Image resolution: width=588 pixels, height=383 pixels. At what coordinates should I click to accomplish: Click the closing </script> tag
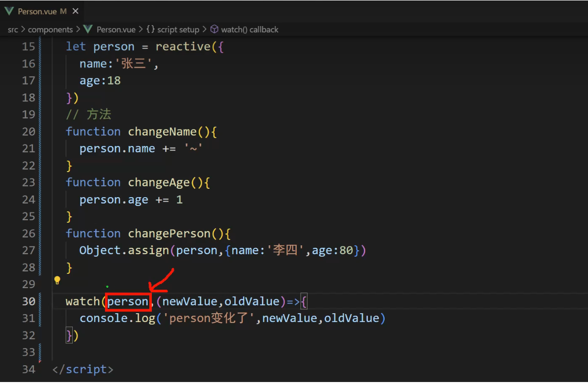pyautogui.click(x=83, y=370)
